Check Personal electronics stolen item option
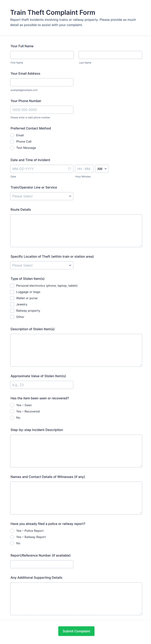Image resolution: width=151 pixels, height=644 pixels. 12,285
